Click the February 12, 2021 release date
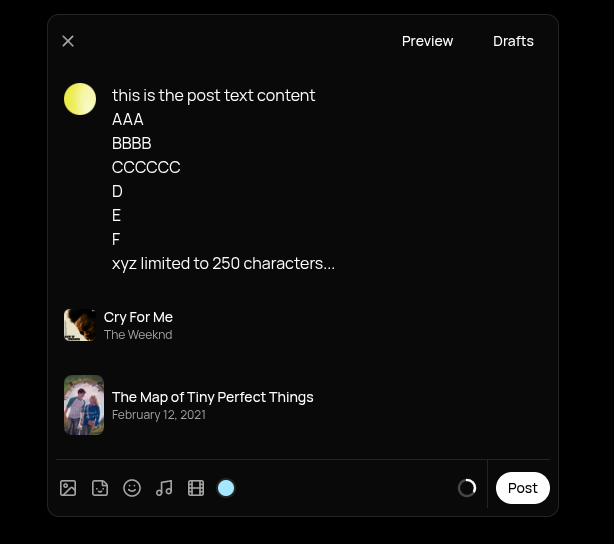 158,415
